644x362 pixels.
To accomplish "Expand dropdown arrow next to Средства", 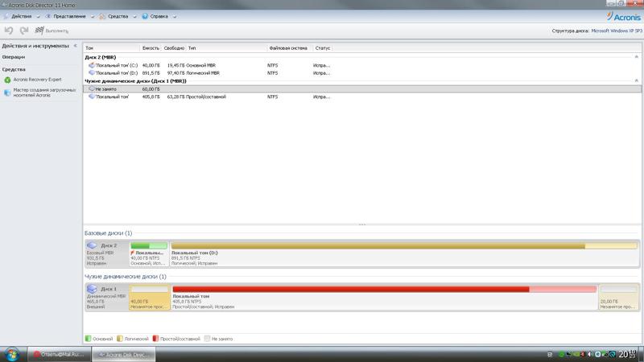I will coord(134,17).
